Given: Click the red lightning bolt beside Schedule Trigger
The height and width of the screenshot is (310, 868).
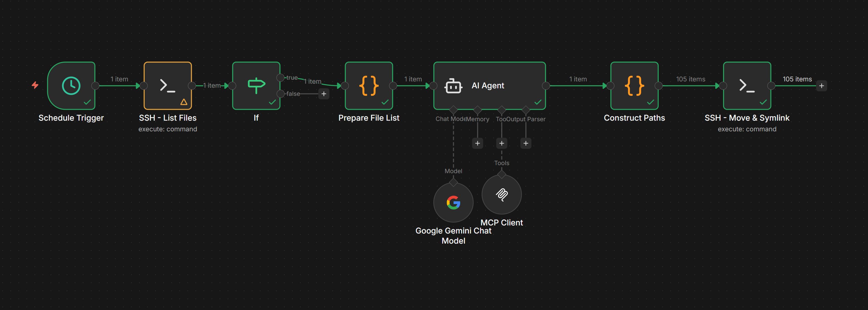Looking at the screenshot, I should tap(35, 85).
